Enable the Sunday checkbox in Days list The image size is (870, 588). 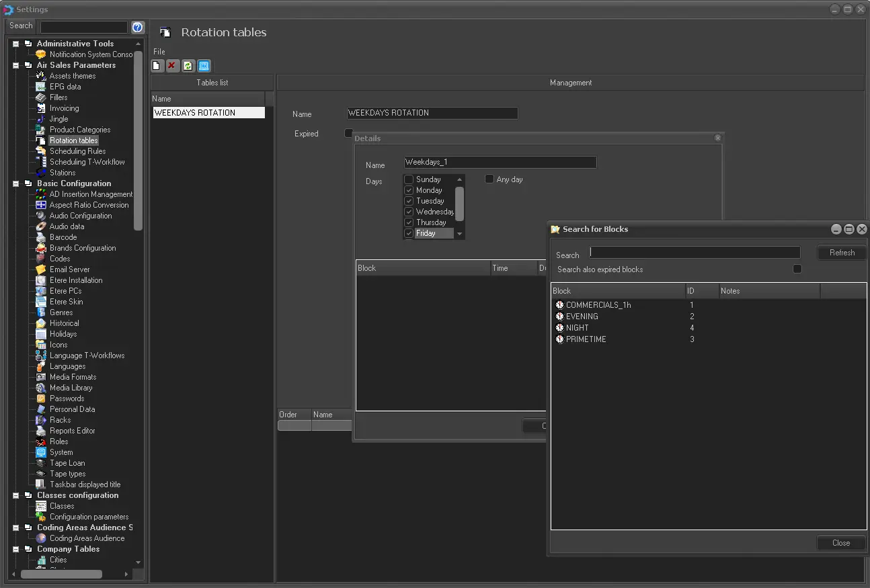(409, 179)
